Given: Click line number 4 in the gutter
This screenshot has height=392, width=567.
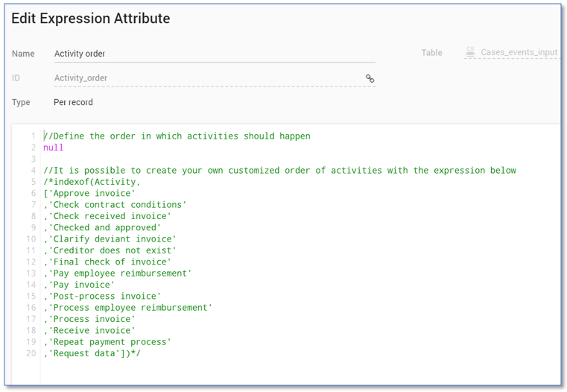Looking at the screenshot, I should pos(33,171).
